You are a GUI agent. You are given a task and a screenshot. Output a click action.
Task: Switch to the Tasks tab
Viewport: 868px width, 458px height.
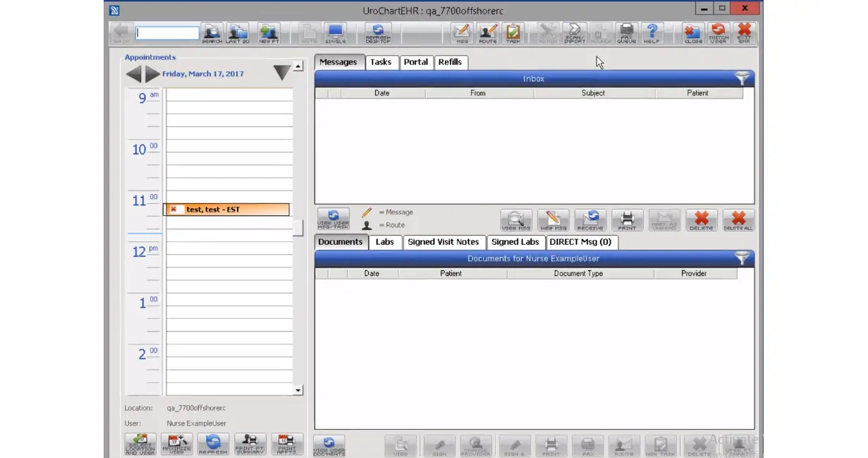pyautogui.click(x=381, y=62)
